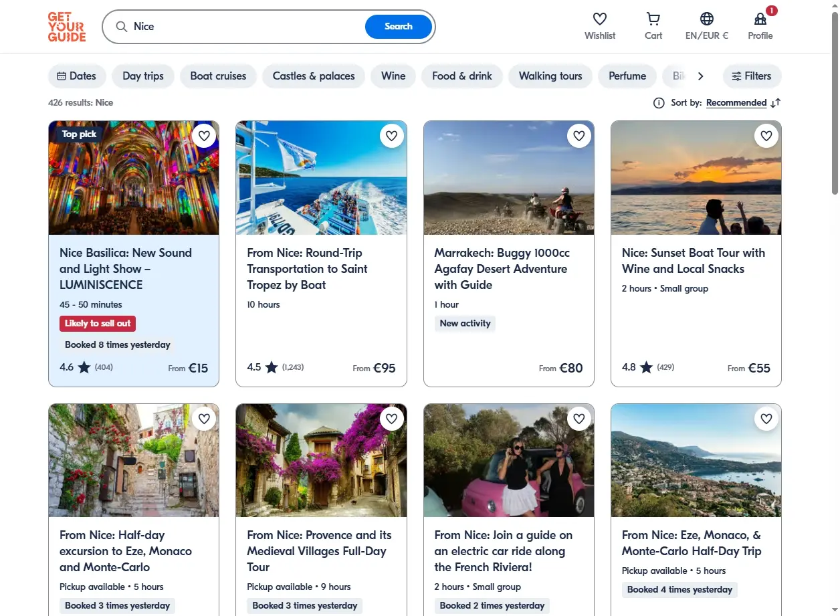Heart the Eze, Monaco Half-Day Trip card
840x616 pixels.
(766, 419)
